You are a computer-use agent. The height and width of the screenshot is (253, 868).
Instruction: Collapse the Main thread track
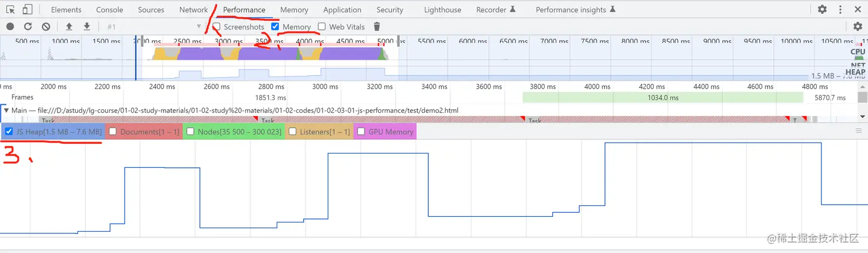6,110
